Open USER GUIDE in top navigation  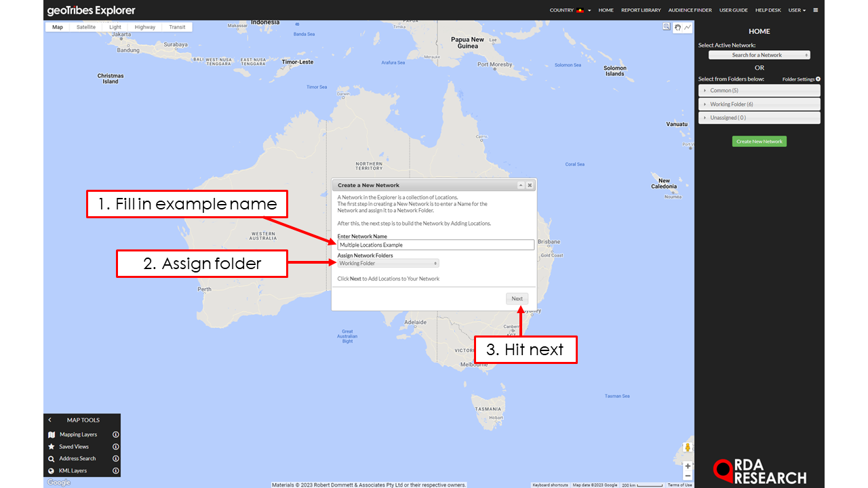click(x=734, y=10)
